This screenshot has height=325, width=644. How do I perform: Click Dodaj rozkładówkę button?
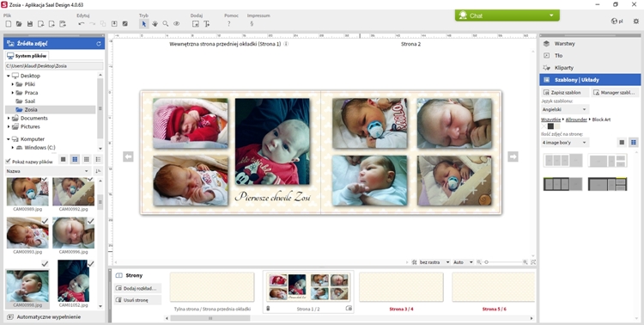(x=138, y=288)
